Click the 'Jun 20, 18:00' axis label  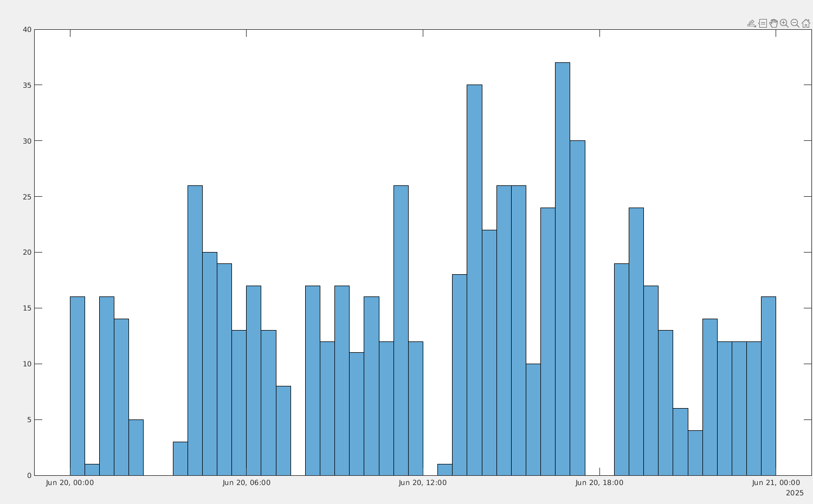(599, 483)
